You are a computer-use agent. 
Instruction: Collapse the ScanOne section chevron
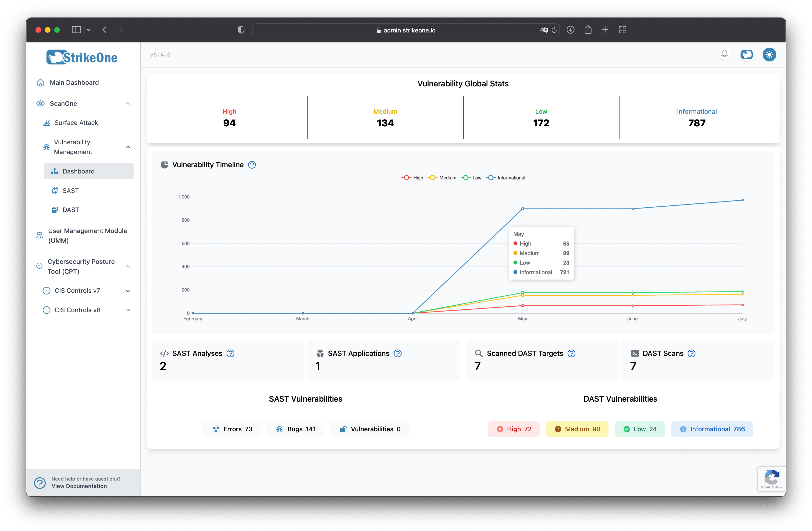[128, 103]
